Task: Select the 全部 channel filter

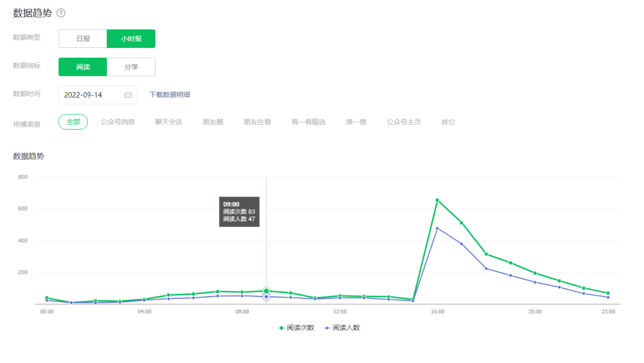Action: [73, 122]
